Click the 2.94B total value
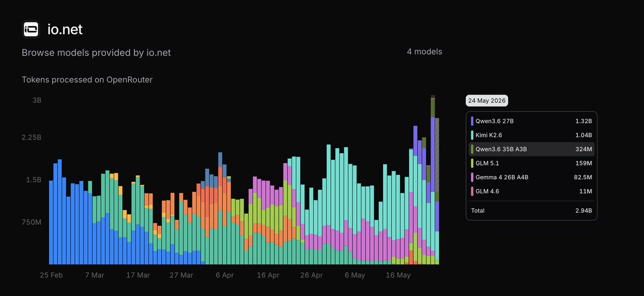644x296 pixels. [x=583, y=211]
